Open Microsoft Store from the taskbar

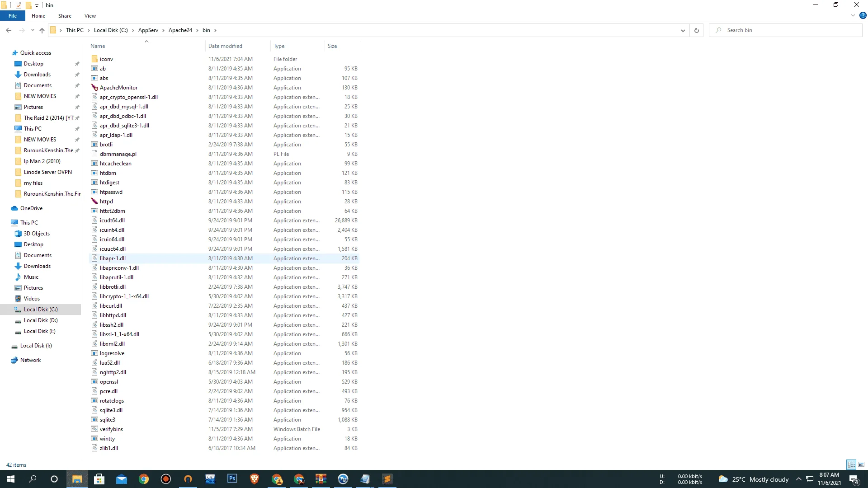pyautogui.click(x=99, y=479)
